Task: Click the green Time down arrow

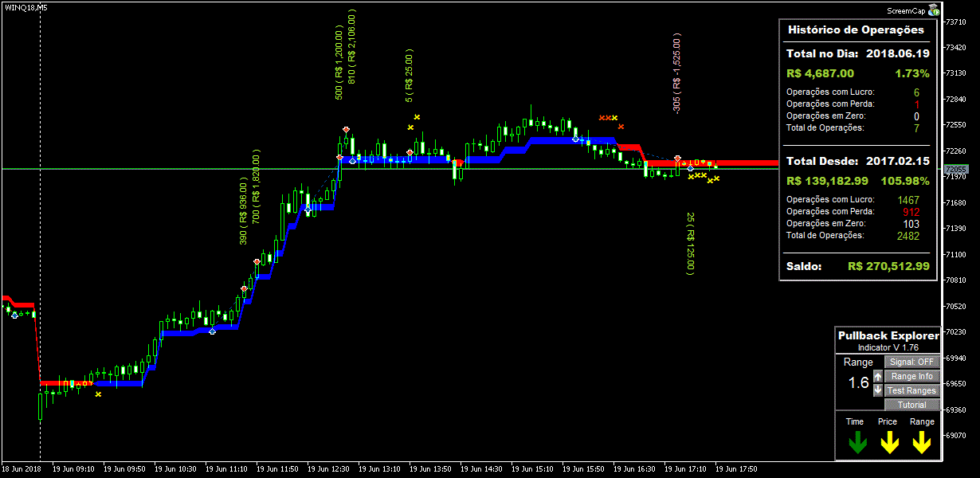Action: coord(857,442)
